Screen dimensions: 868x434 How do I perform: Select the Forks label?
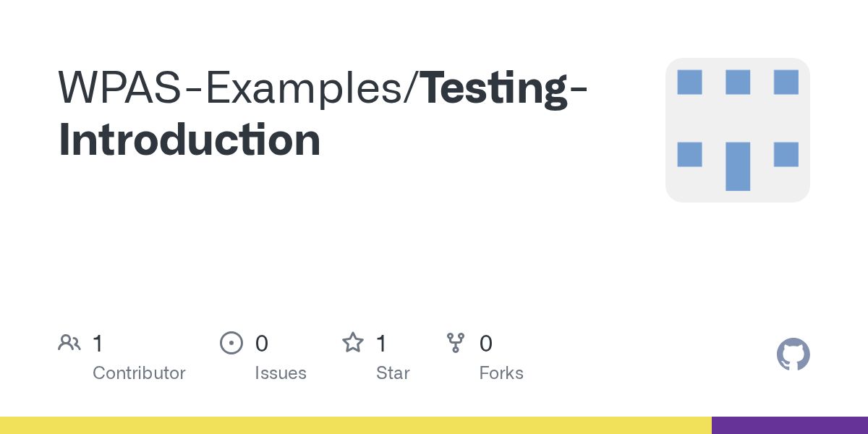coord(501,373)
